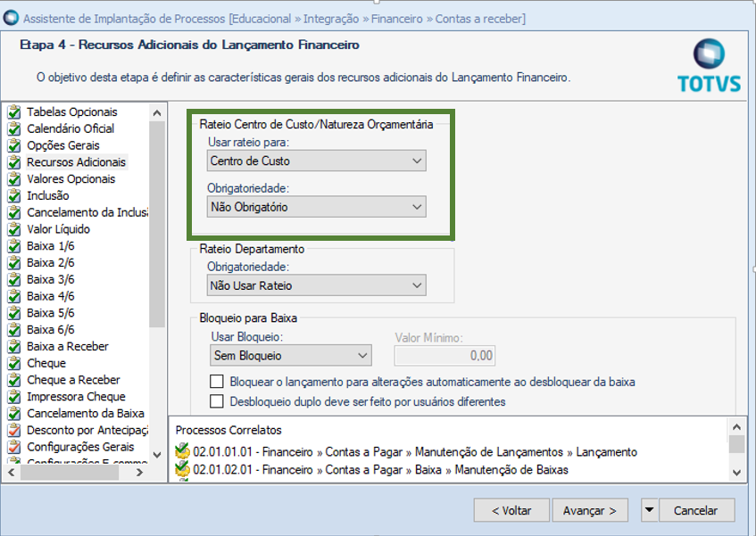Select the Configurações Gerais step
This screenshot has width=756, height=536.
[80, 448]
